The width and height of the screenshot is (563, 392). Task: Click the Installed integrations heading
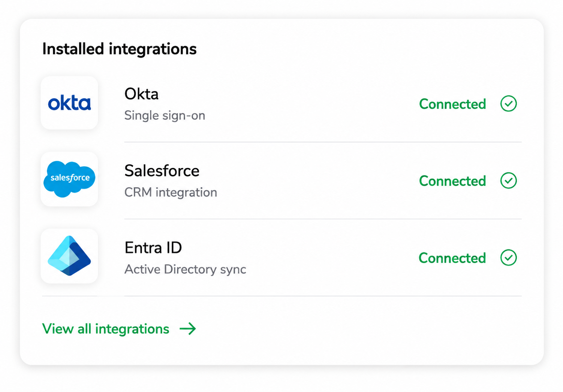point(119,49)
